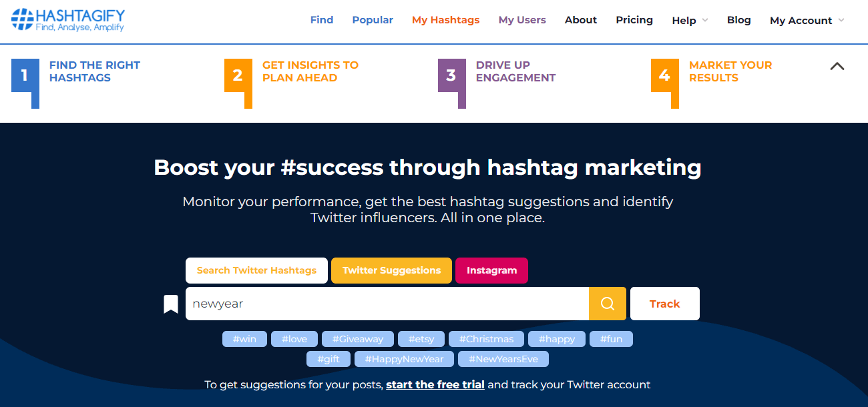
Task: Click the Track button
Action: (x=664, y=304)
